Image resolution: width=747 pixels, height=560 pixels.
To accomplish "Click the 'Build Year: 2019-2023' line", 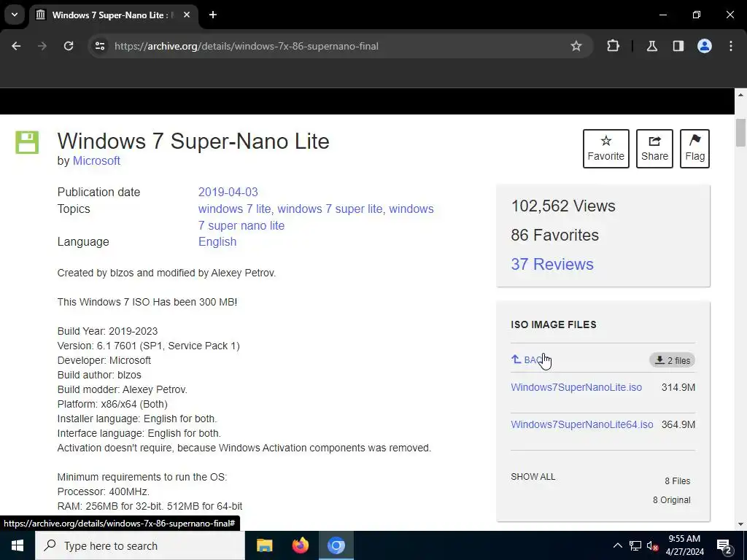I will [x=108, y=331].
